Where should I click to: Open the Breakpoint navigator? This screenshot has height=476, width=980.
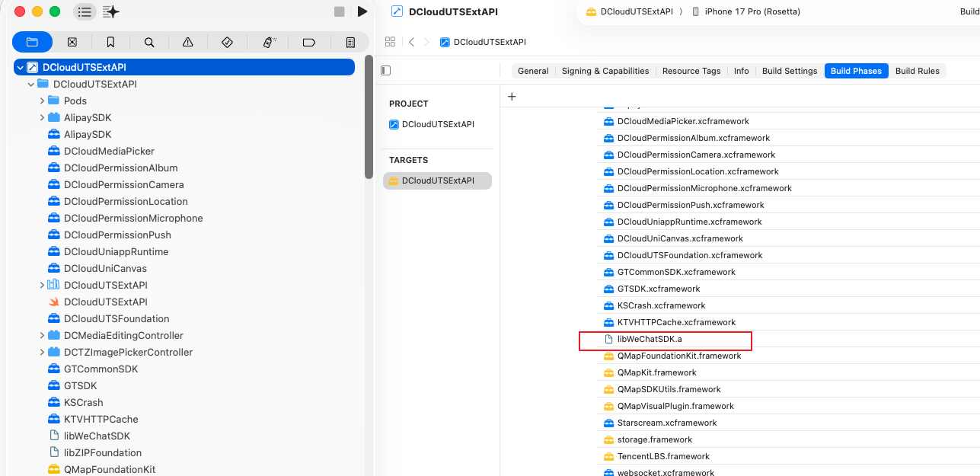pyautogui.click(x=309, y=42)
